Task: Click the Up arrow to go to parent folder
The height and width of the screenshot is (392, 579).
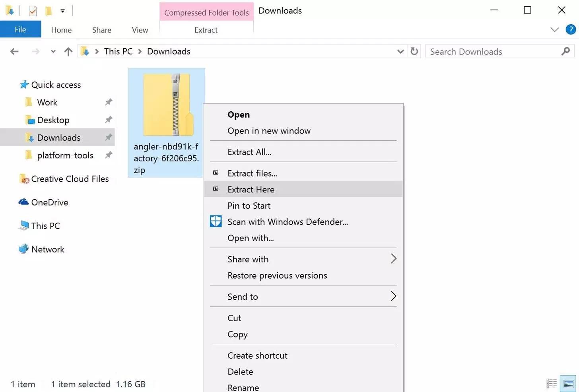Action: (68, 51)
